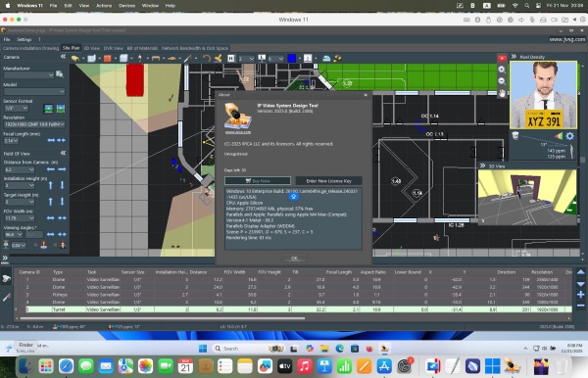Switch to Camera Installation Drawing tab
The image size is (588, 378).
(30, 48)
